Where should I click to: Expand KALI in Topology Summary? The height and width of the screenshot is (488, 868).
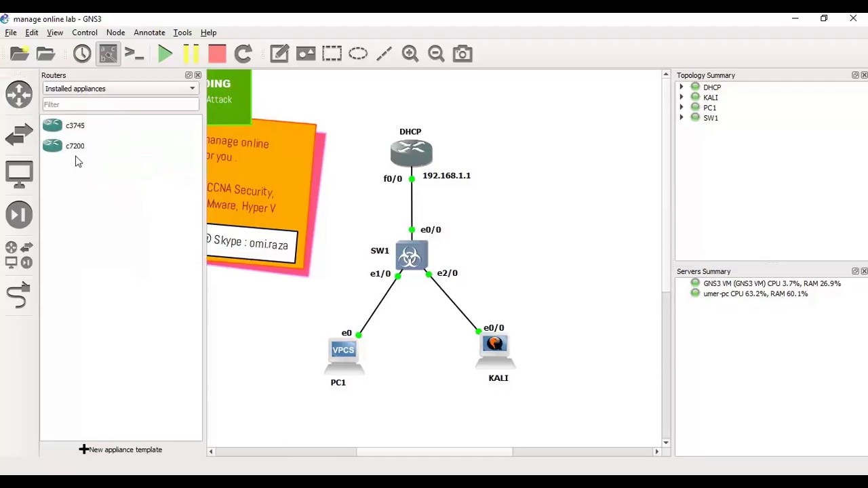click(682, 98)
